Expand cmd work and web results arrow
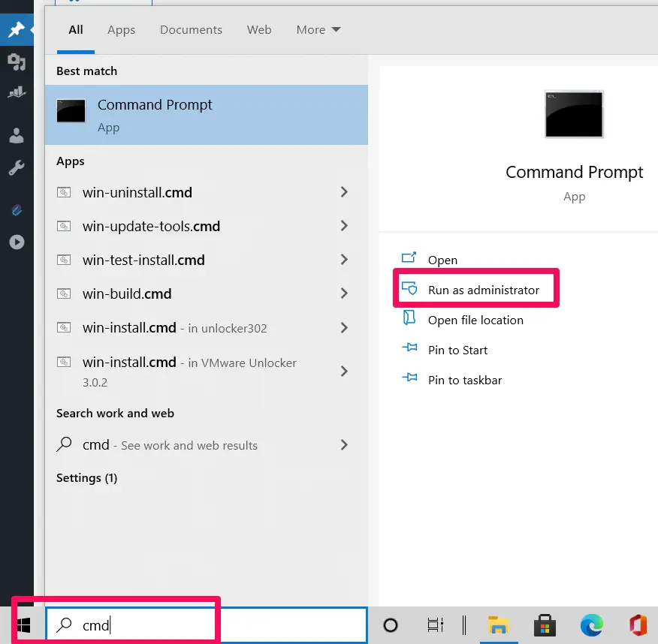Viewport: 658px width, 644px height. tap(344, 445)
